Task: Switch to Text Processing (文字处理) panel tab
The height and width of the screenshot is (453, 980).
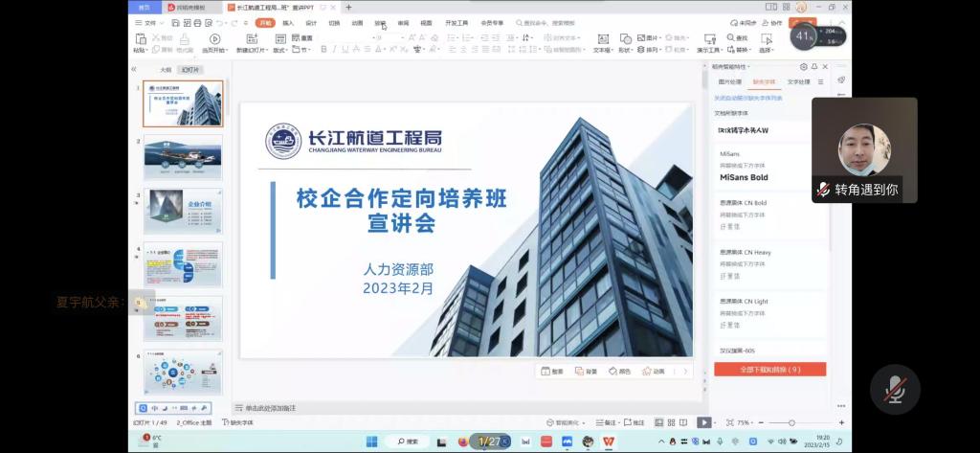Action: [x=798, y=82]
